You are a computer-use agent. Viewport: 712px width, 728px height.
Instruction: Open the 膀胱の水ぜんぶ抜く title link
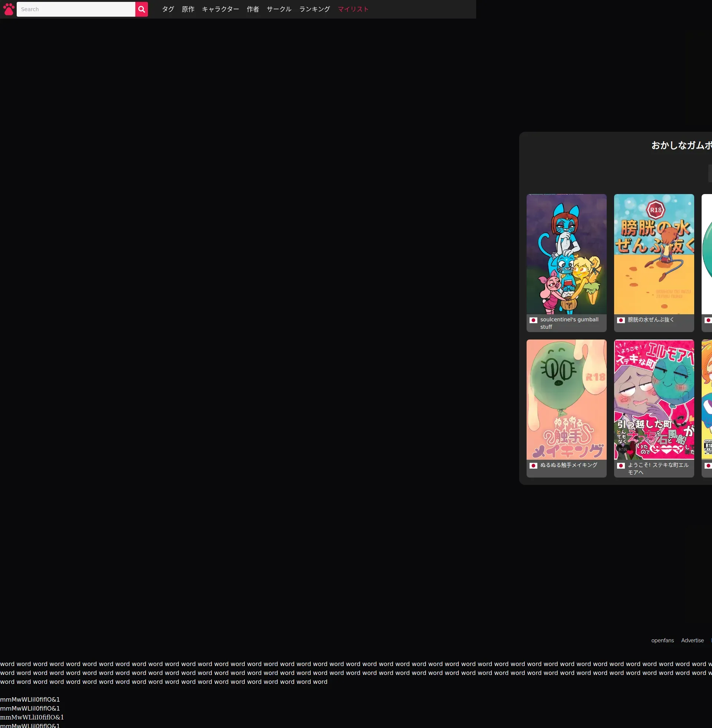651,320
